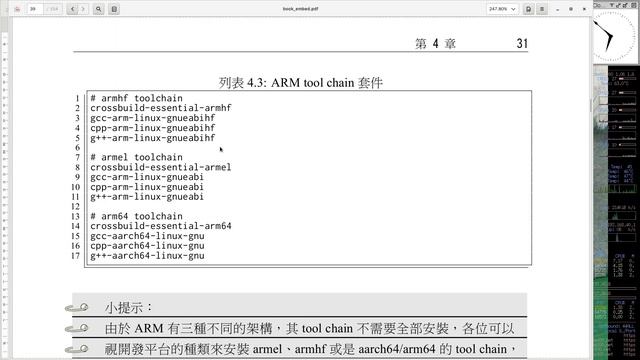This screenshot has width=640, height=360.
Task: Click 'cpp-aarch64-linux-gnu' line
Action: coord(147,246)
